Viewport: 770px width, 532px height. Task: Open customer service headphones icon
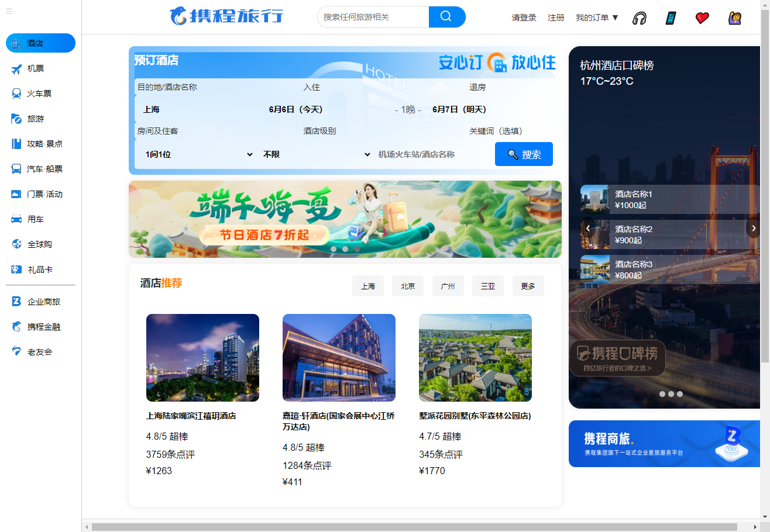click(640, 18)
